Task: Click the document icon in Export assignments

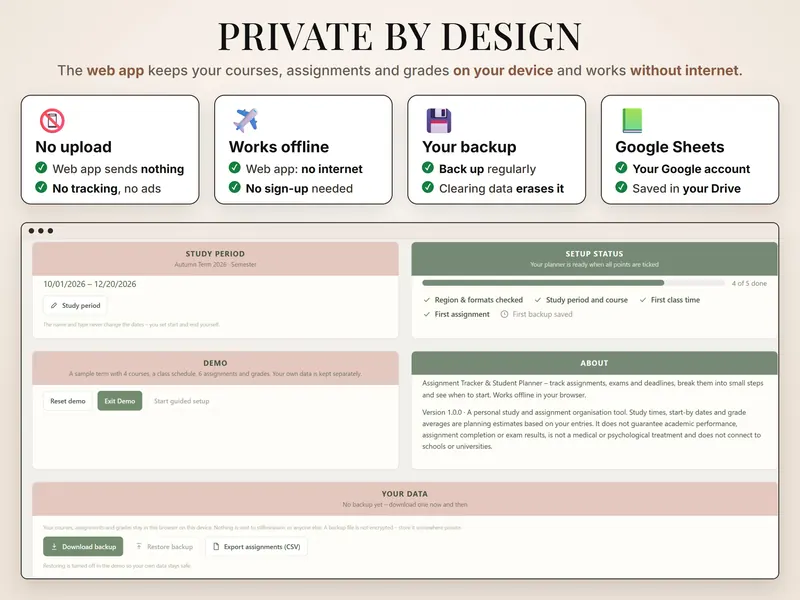Action: (x=216, y=546)
